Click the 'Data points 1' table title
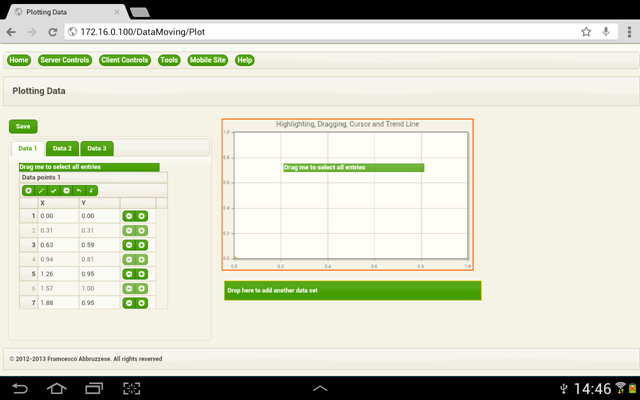Image resolution: width=640 pixels, height=400 pixels. tap(41, 178)
